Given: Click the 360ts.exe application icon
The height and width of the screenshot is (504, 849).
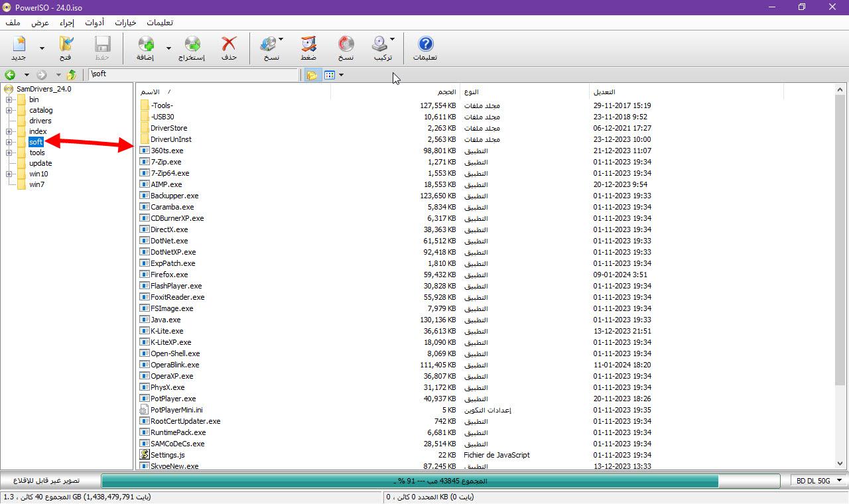Looking at the screenshot, I should point(145,151).
